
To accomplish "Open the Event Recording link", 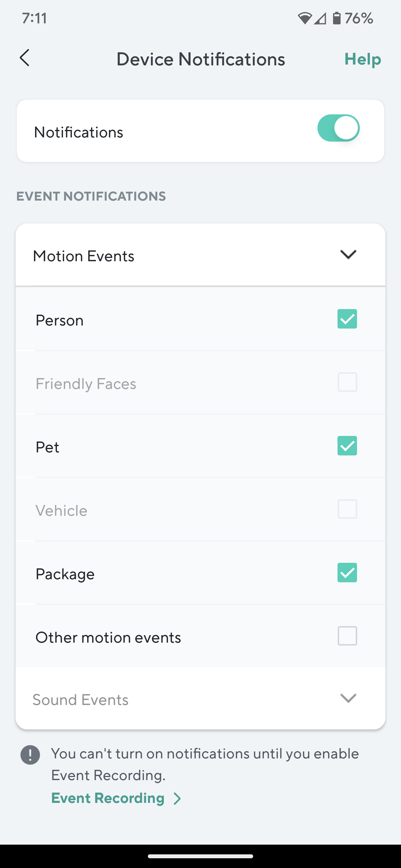I will [108, 798].
